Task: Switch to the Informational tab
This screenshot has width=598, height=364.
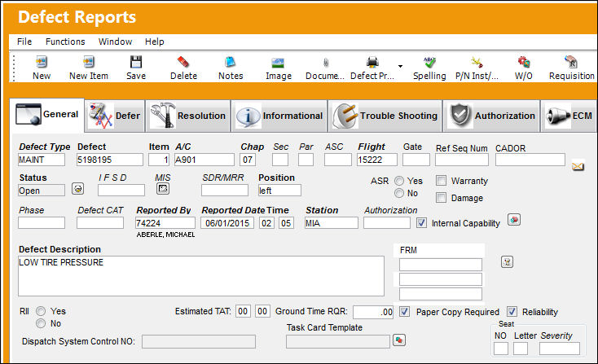Action: tap(279, 116)
